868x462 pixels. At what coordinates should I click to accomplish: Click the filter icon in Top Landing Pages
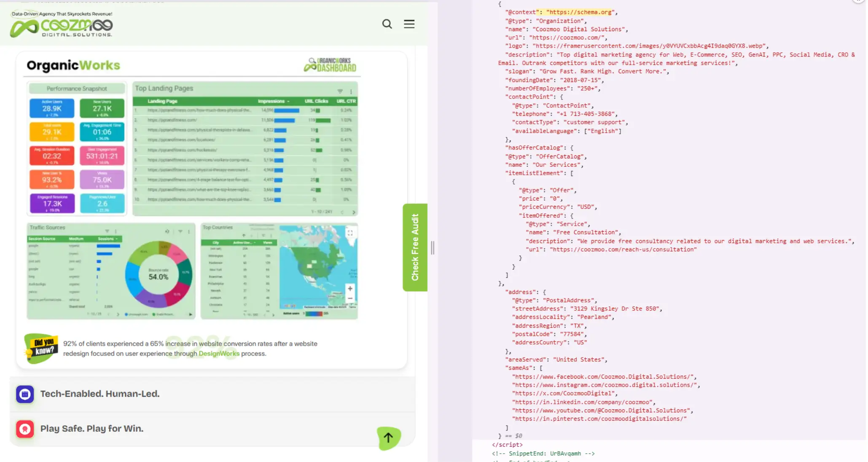click(x=340, y=91)
